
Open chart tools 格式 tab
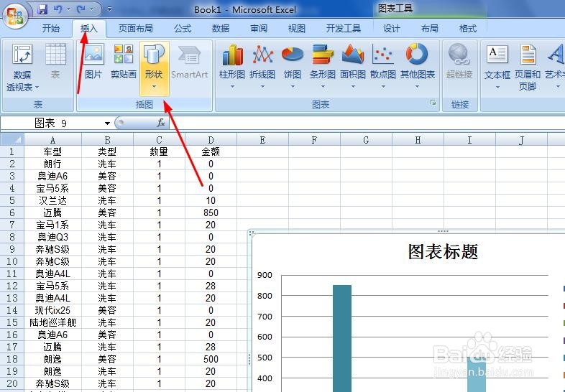[468, 29]
